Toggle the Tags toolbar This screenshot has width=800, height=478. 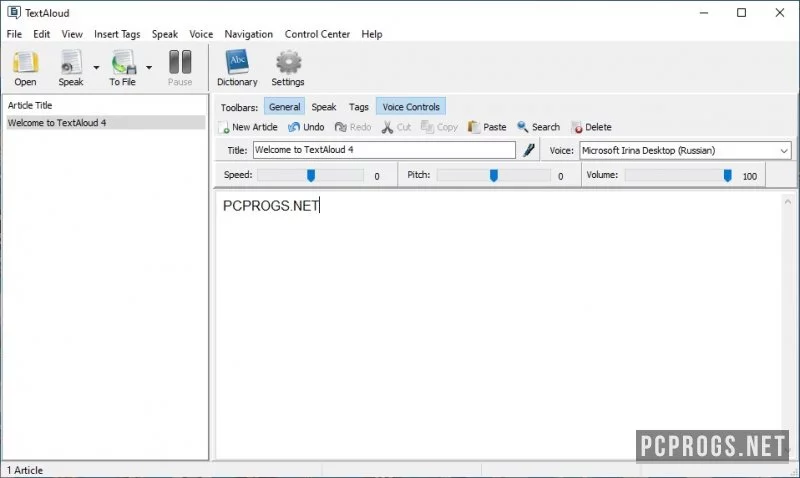pos(359,107)
